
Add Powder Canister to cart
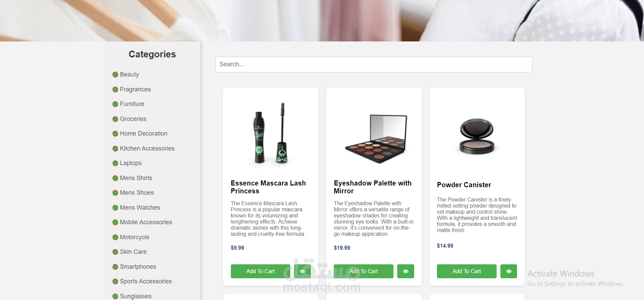click(466, 271)
